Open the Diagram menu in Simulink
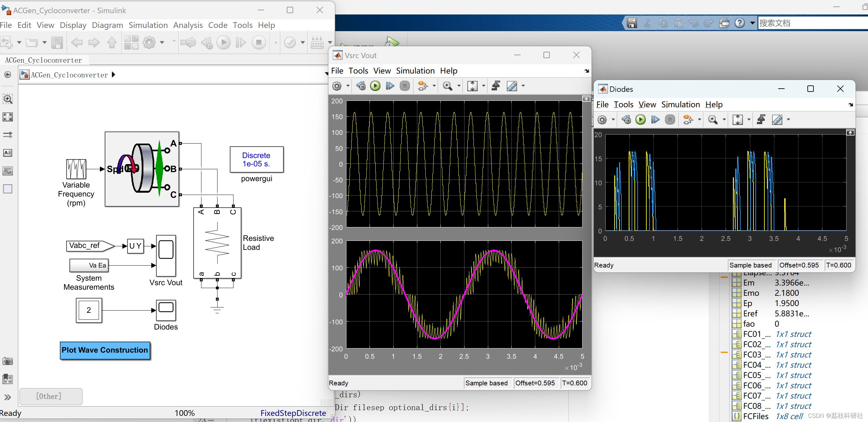Screen dimensions: 868x422 107,25
